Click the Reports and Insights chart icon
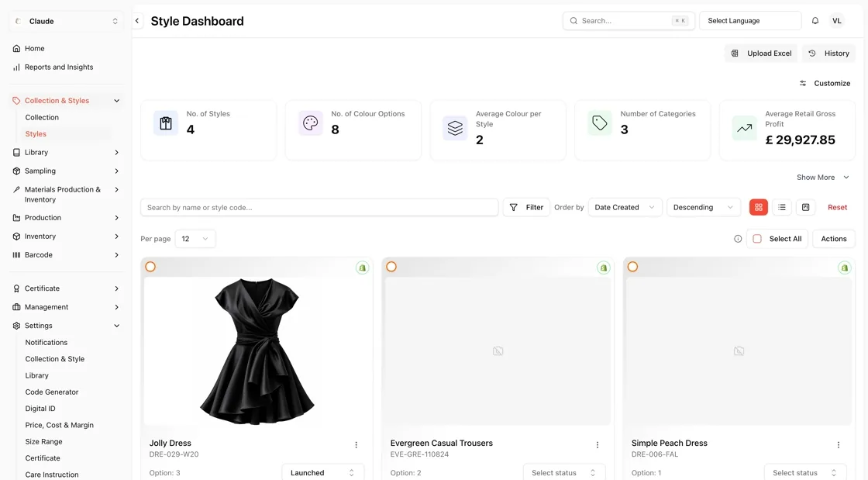Screen dimensions: 868x480 click(x=16, y=67)
